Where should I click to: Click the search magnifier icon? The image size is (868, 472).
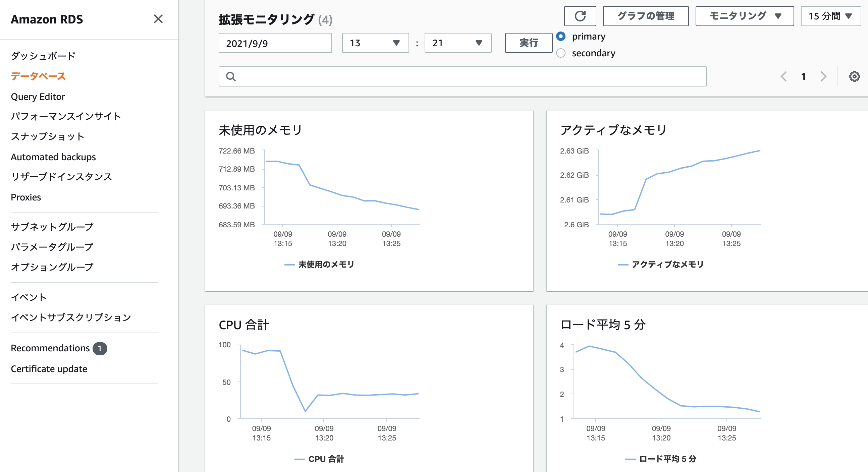(x=231, y=76)
